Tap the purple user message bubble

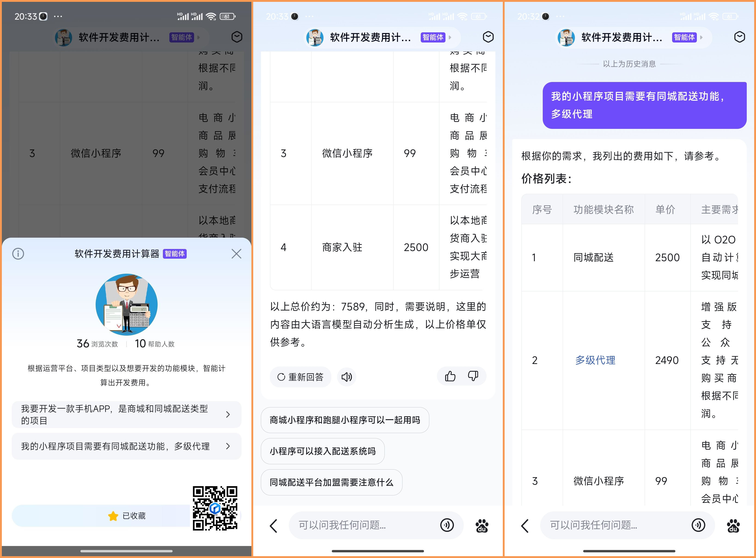[644, 105]
